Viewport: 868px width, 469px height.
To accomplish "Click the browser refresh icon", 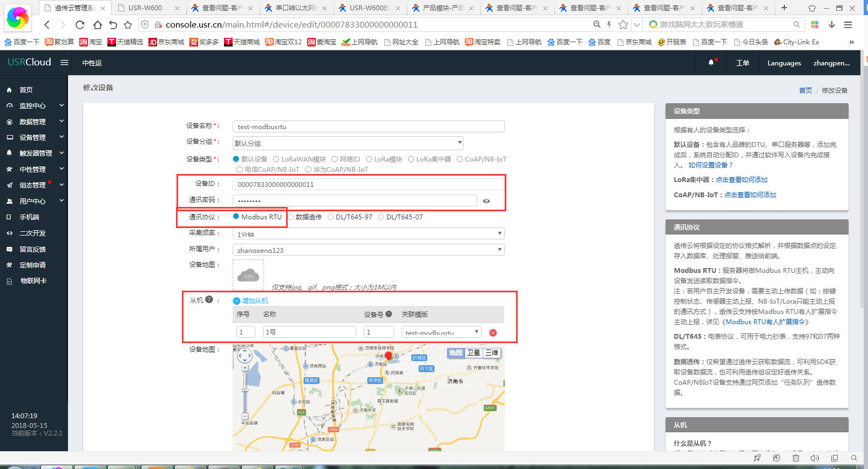I will (80, 25).
